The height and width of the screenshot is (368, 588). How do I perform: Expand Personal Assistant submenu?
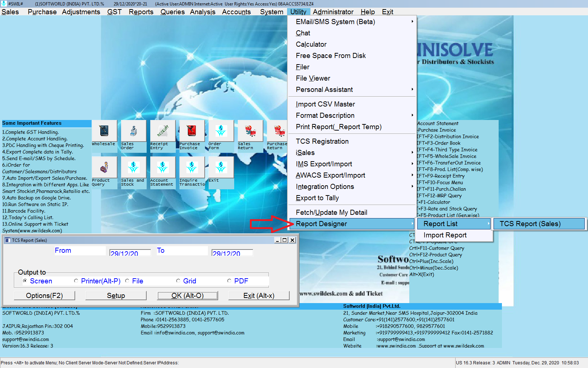352,89
